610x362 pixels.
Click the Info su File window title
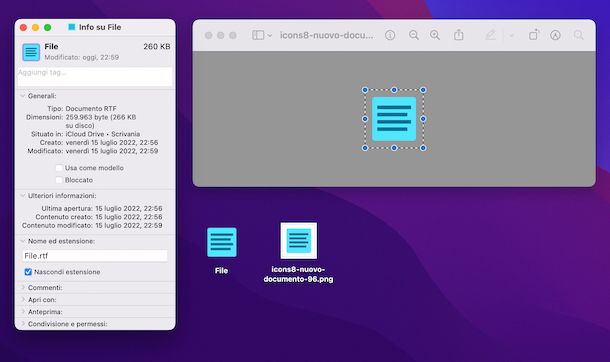pyautogui.click(x=100, y=27)
